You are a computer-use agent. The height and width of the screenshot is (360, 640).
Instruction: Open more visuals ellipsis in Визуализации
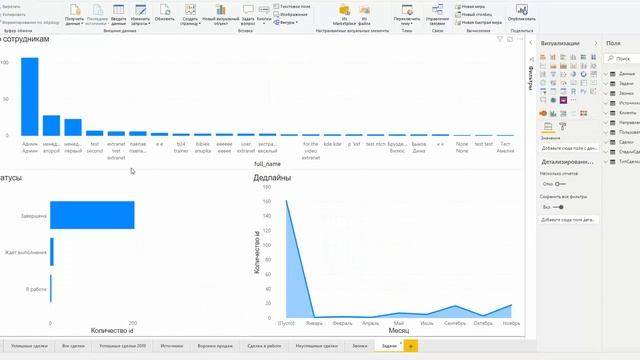[573, 100]
